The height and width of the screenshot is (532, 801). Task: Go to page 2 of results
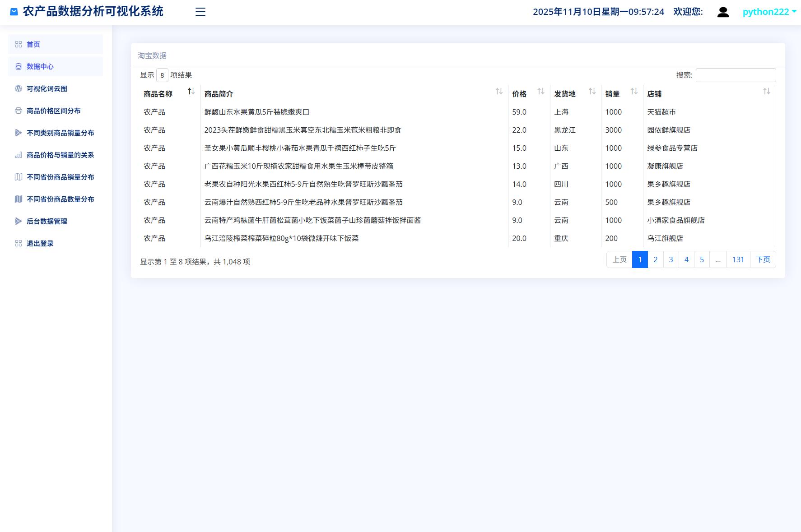[656, 259]
